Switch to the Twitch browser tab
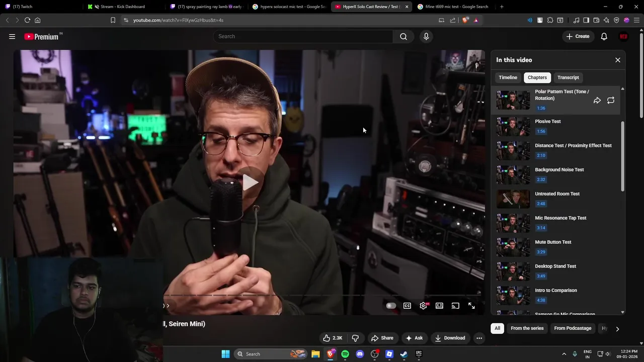 (41, 7)
